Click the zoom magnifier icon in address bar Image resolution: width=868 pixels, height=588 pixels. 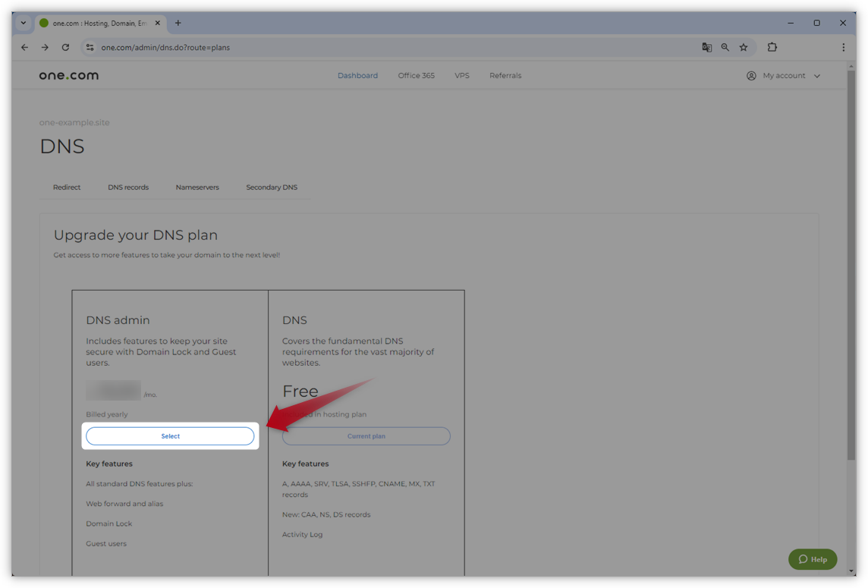[725, 48]
